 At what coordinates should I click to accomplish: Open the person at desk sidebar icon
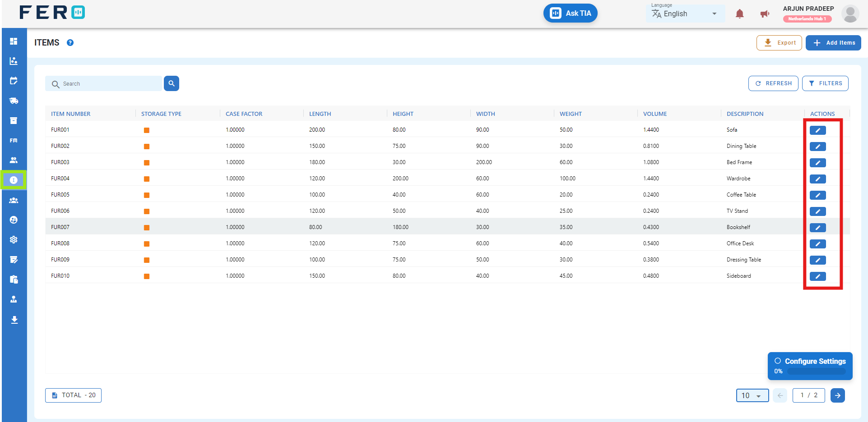pos(14,299)
